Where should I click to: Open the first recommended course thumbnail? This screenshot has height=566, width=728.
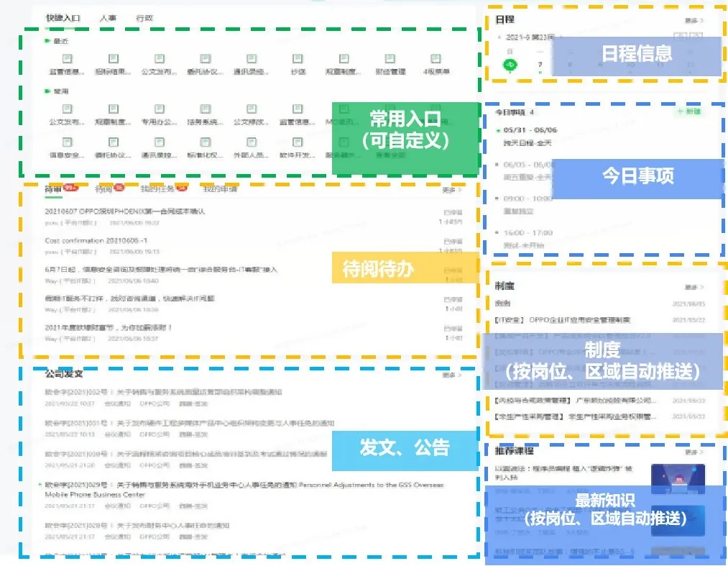(678, 478)
